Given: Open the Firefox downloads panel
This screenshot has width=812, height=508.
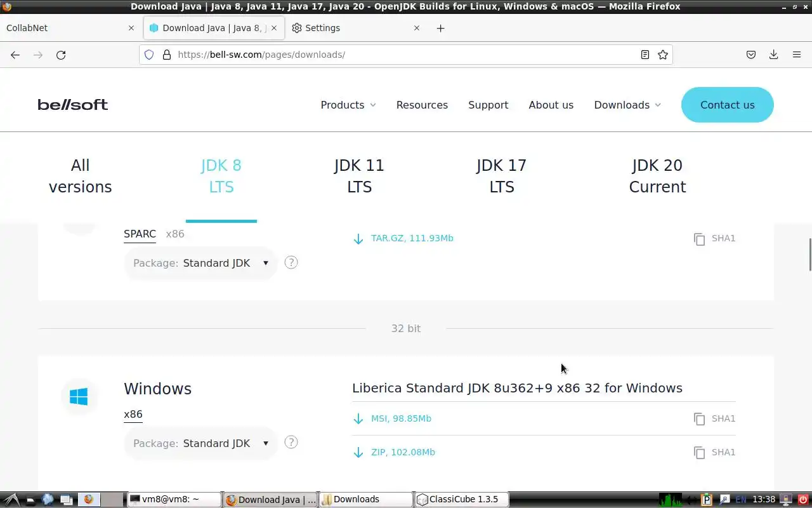Looking at the screenshot, I should (x=773, y=55).
